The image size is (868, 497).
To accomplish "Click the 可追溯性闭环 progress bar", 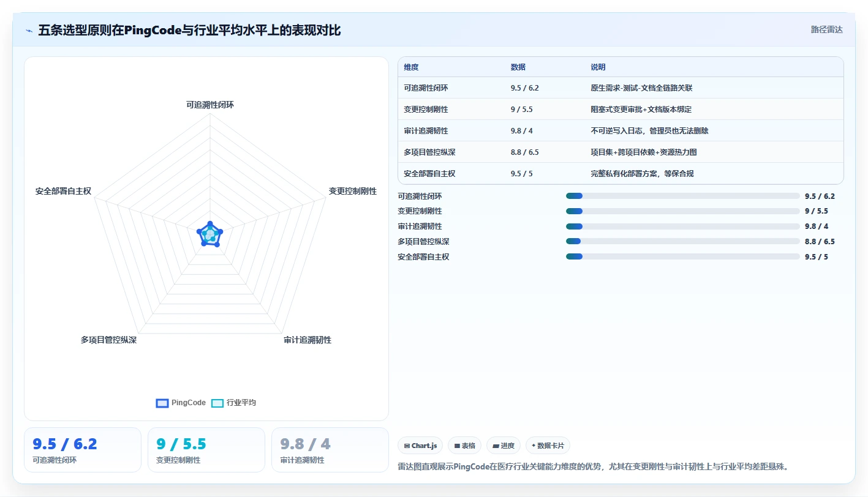I will point(683,196).
